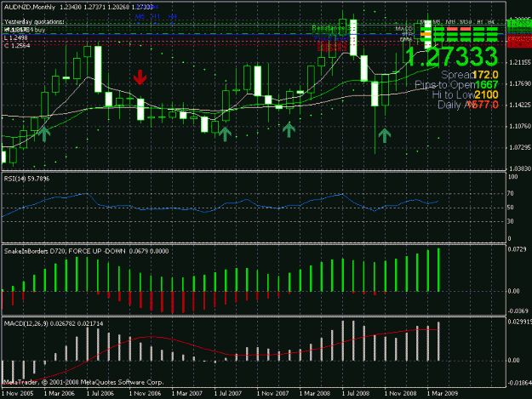This screenshot has height=399, width=532.
Task: Click the large green 1.27333 price
Action: pos(451,56)
